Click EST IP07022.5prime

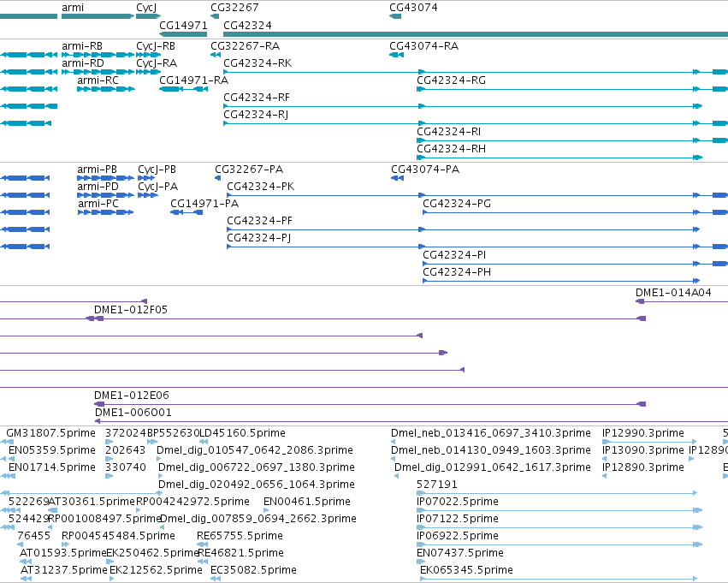pos(458,503)
